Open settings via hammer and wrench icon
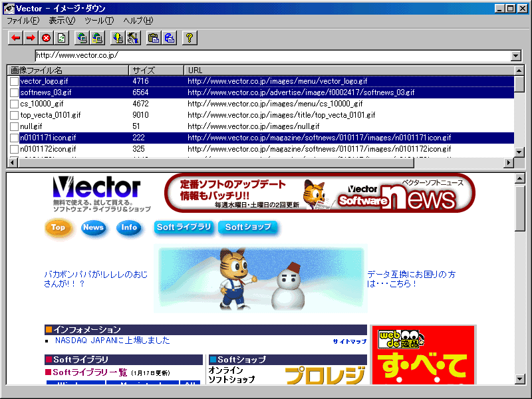 click(133, 38)
